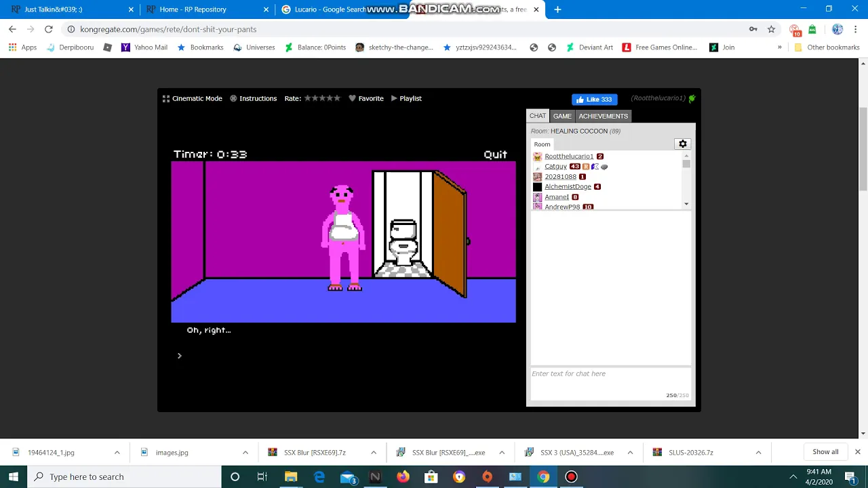Open the Universes bookmark

(254, 47)
